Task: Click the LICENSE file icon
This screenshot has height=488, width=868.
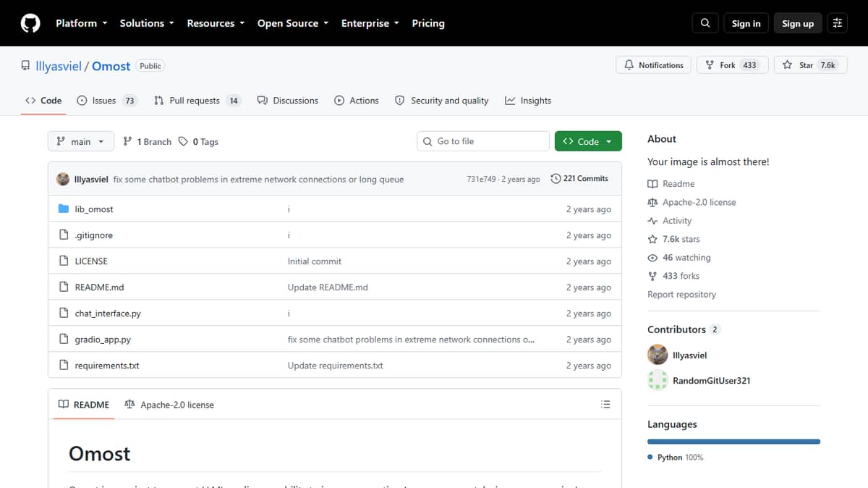Action: click(64, 261)
